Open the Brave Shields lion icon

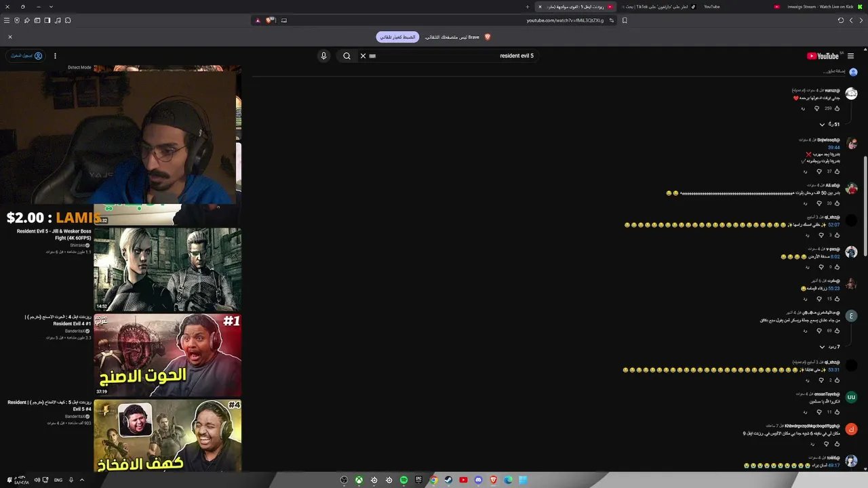[269, 20]
